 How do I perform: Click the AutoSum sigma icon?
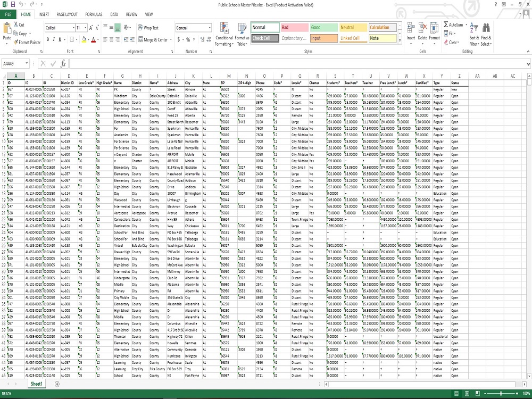(x=446, y=24)
